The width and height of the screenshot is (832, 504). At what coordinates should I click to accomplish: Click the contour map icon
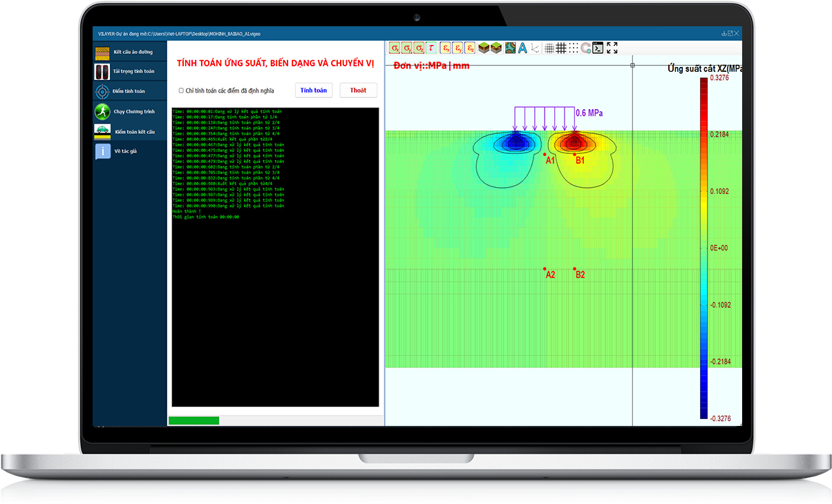(510, 48)
